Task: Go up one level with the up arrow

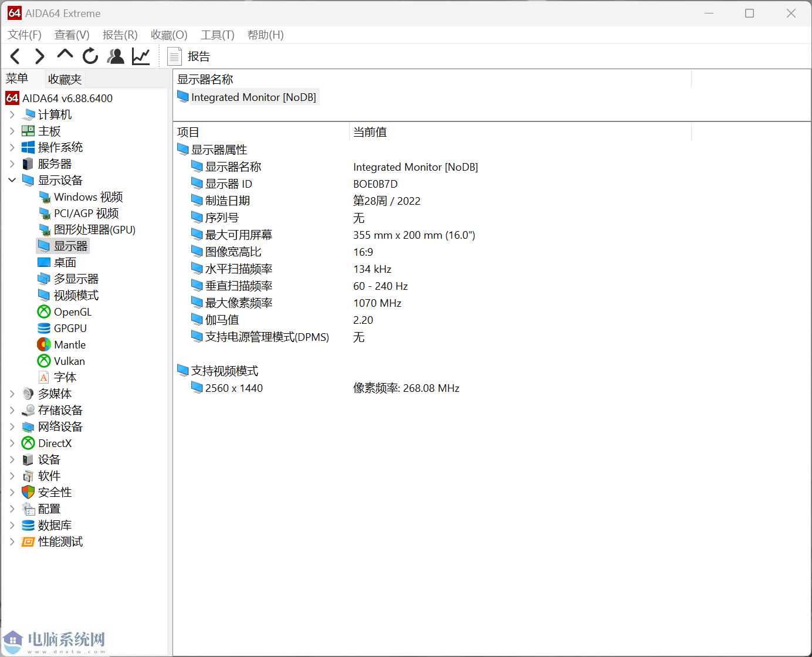Action: click(65, 55)
